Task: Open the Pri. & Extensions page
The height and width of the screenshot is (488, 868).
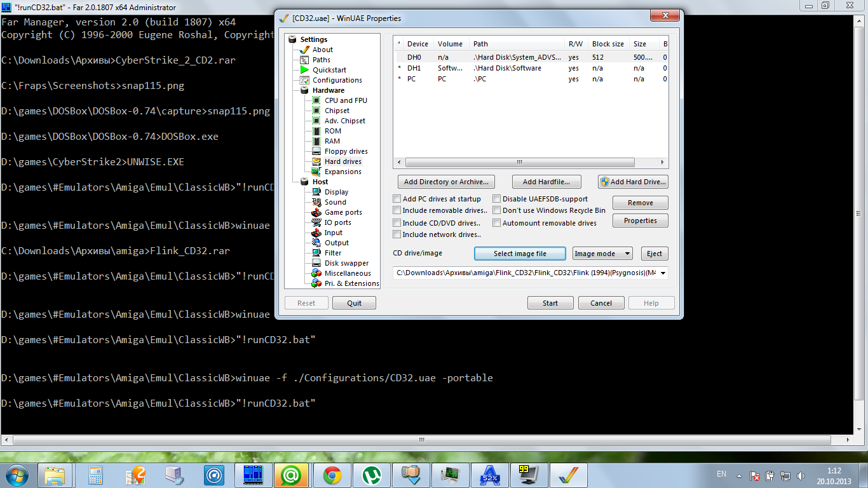Action: tap(351, 283)
